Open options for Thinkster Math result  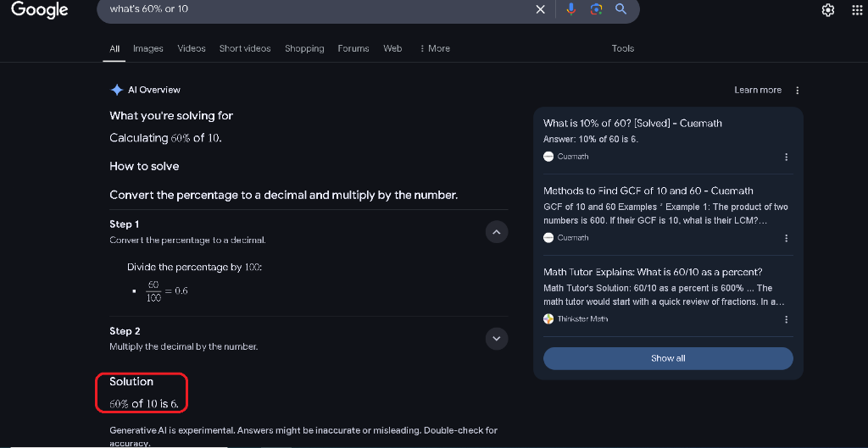pos(787,319)
